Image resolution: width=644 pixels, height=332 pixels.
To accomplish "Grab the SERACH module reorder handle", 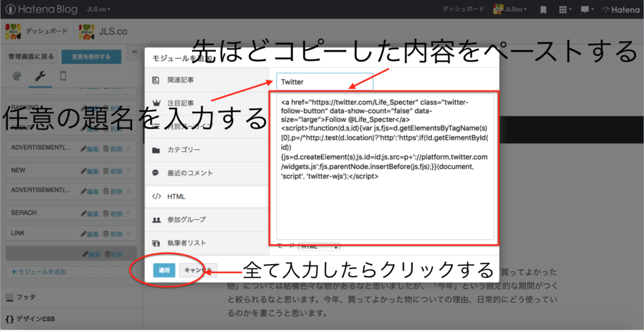I will (x=129, y=213).
